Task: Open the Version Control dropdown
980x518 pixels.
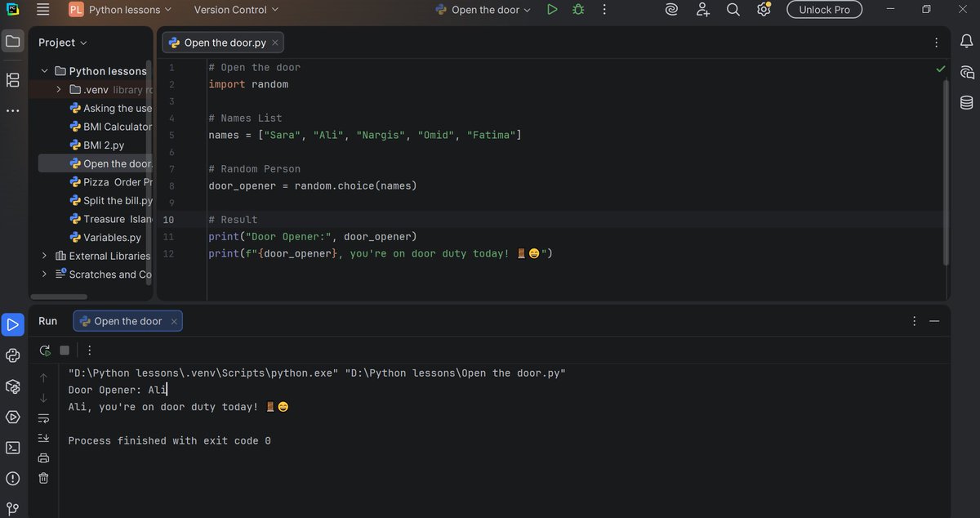Action: tap(236, 10)
